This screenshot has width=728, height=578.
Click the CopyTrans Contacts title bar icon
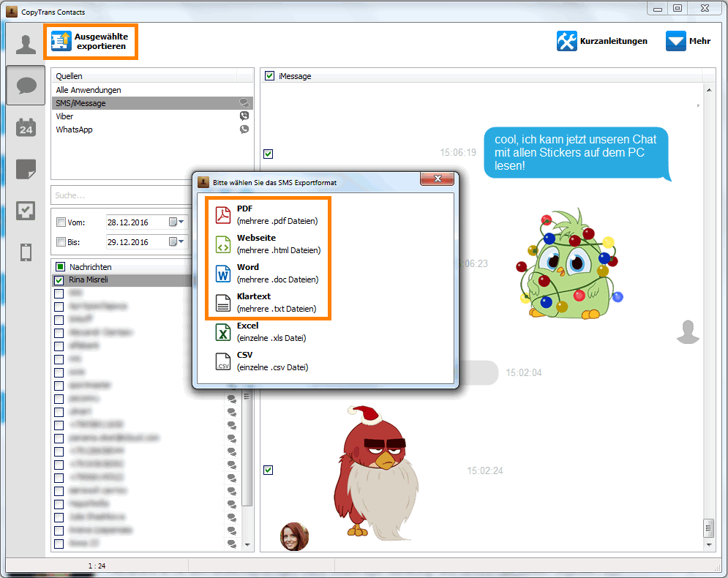pyautogui.click(x=12, y=11)
